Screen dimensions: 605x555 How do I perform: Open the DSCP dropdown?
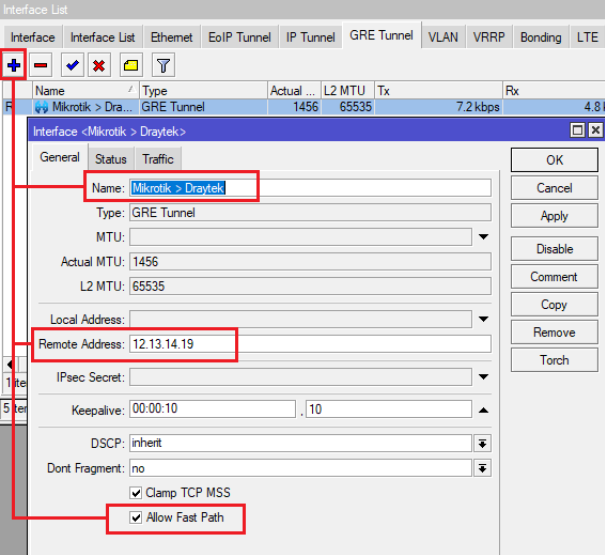483,443
